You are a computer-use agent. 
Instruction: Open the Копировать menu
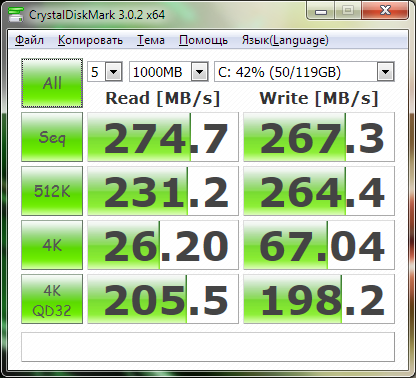[x=90, y=40]
